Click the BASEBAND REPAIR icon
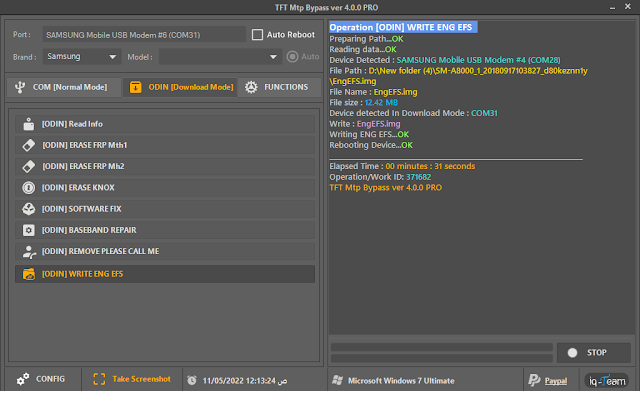640x394 pixels. pyautogui.click(x=29, y=230)
